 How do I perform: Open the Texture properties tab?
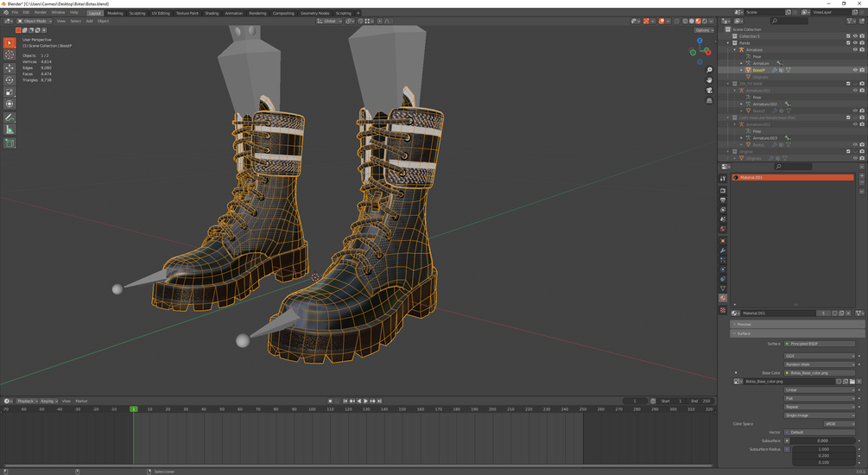point(722,311)
